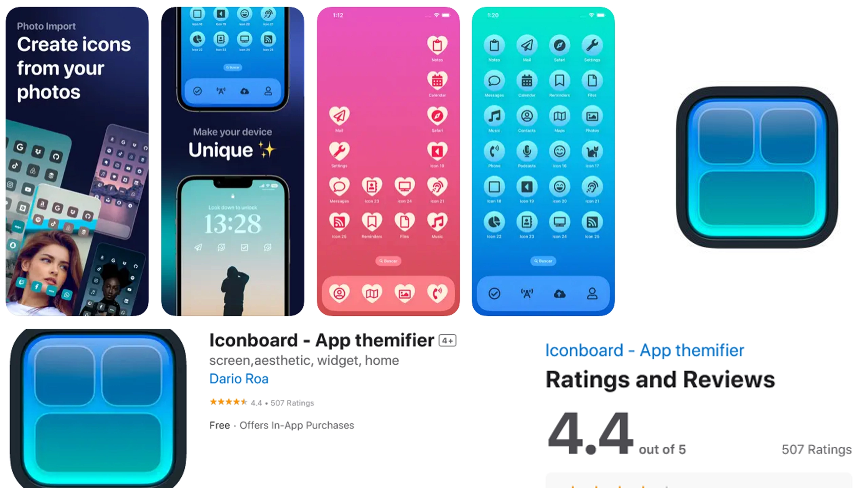
Task: Click the Settings wrench icon in teal theme
Action: point(593,46)
